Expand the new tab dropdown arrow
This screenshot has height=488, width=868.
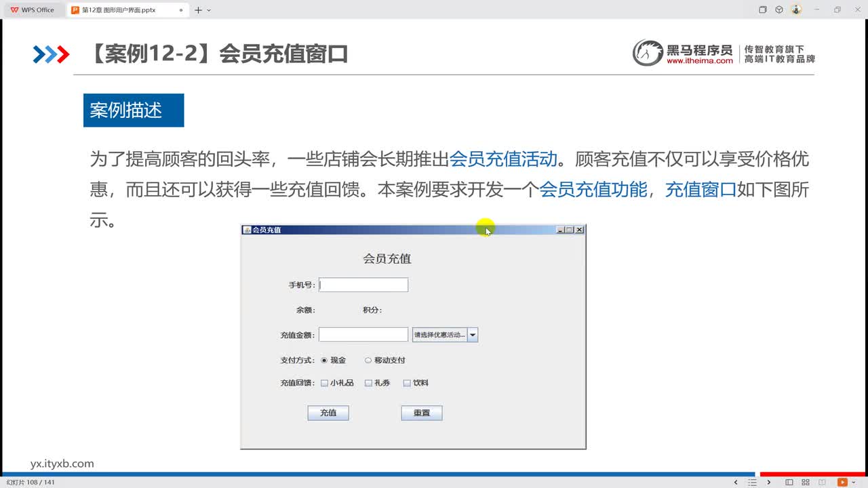click(x=209, y=10)
